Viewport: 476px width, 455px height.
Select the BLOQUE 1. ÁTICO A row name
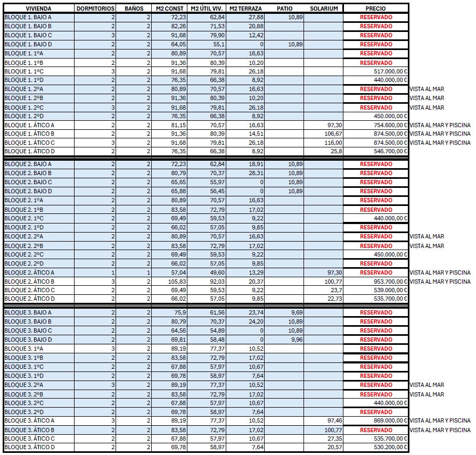(38, 125)
